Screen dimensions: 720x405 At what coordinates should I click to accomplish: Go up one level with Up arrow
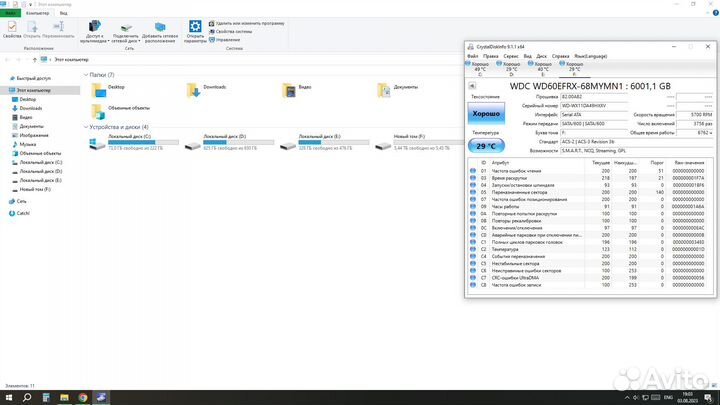point(34,60)
